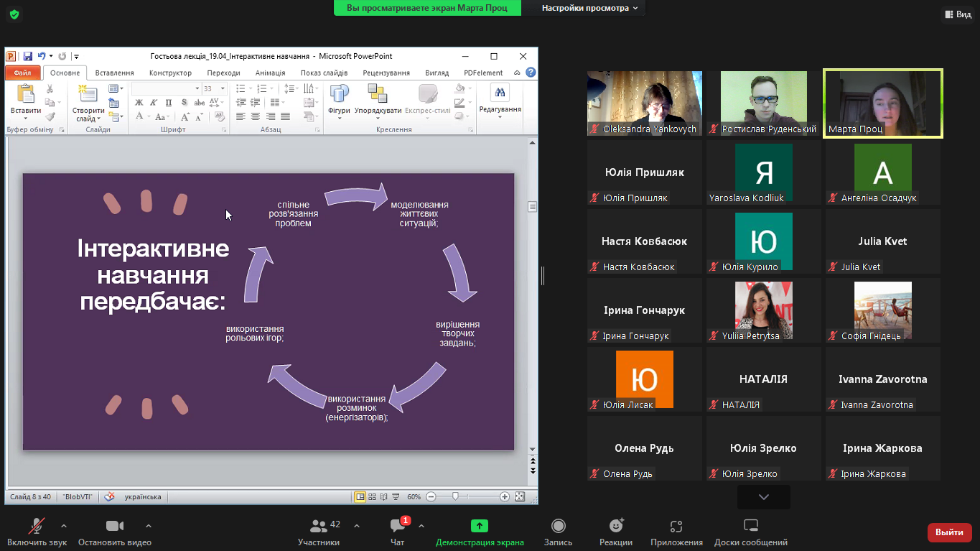Expand audio options arrow next to microphone
The width and height of the screenshot is (980, 551).
point(64,526)
